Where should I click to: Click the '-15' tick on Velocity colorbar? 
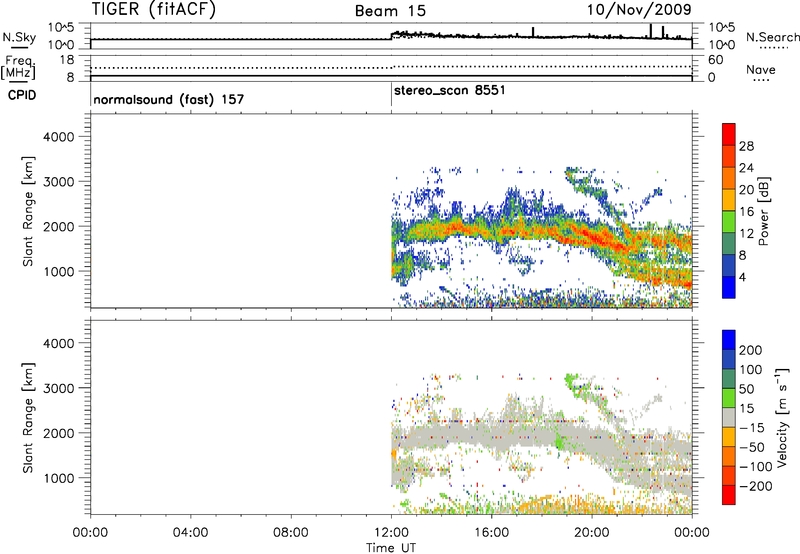[752, 427]
